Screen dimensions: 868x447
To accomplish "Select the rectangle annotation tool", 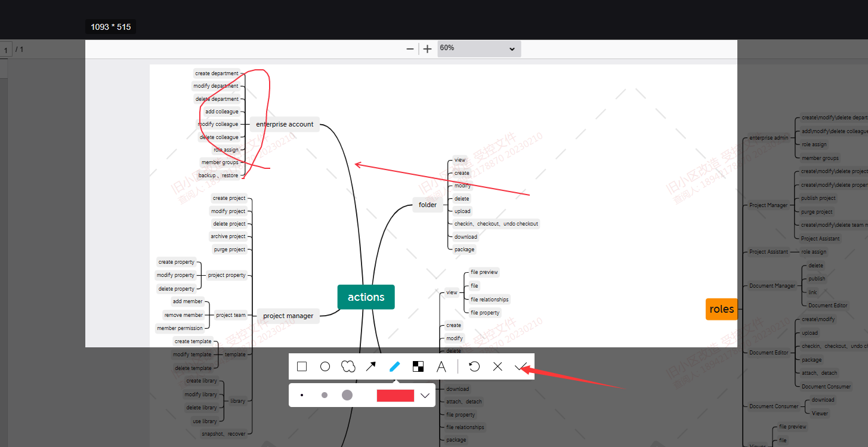I will point(302,366).
